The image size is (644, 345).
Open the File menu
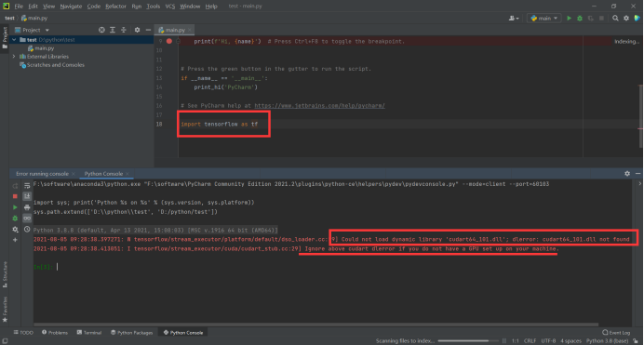coord(19,7)
